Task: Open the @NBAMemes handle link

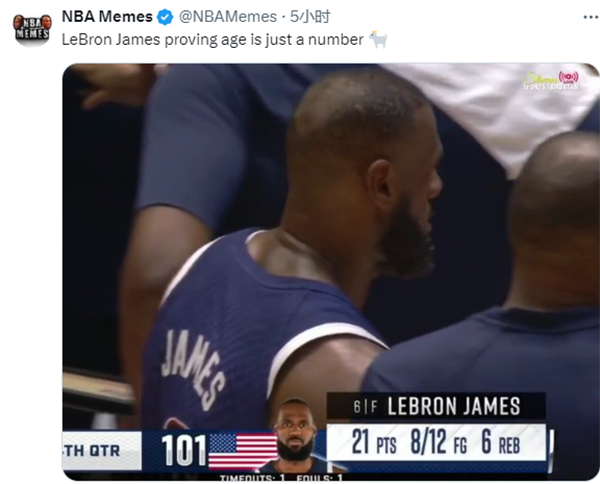Action: pyautogui.click(x=228, y=16)
